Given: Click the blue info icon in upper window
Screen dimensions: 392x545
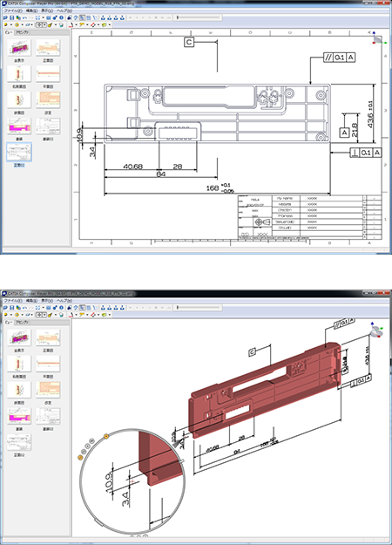Looking at the screenshot, I should click(61, 17).
